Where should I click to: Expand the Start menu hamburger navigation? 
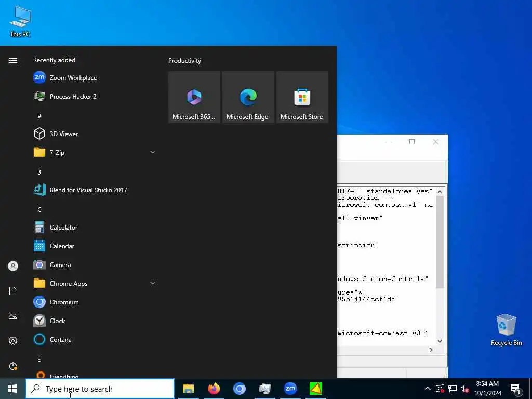13,60
